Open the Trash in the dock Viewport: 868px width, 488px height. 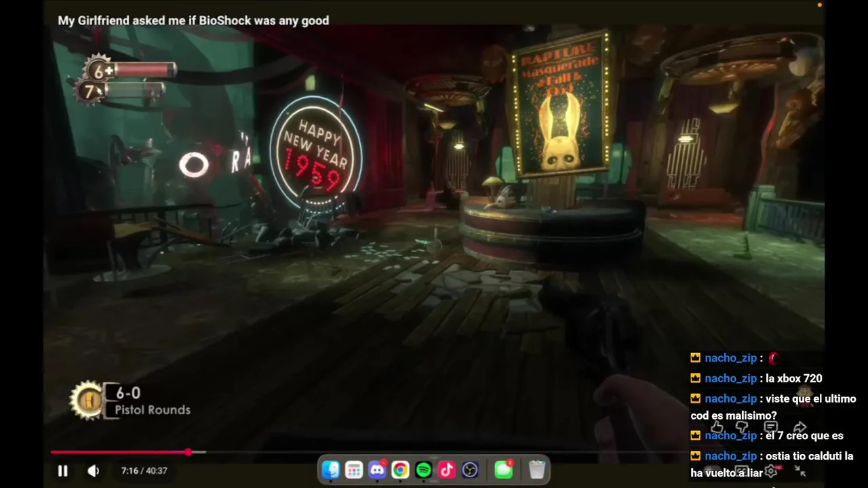click(537, 470)
